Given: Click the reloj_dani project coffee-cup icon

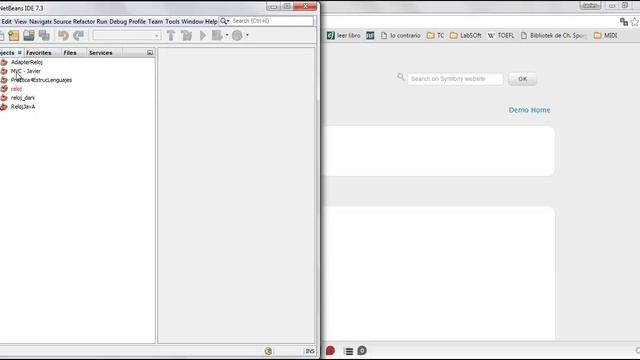Looking at the screenshot, I should click(x=4, y=98).
